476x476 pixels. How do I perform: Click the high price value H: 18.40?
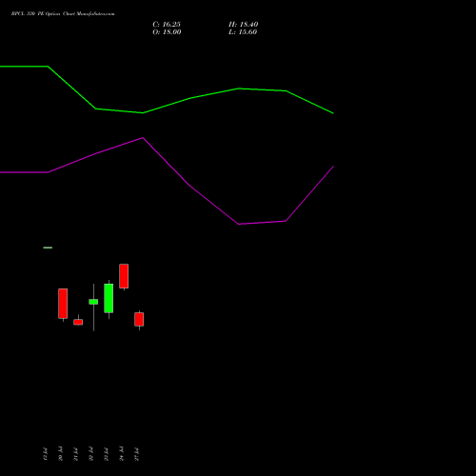click(x=244, y=25)
